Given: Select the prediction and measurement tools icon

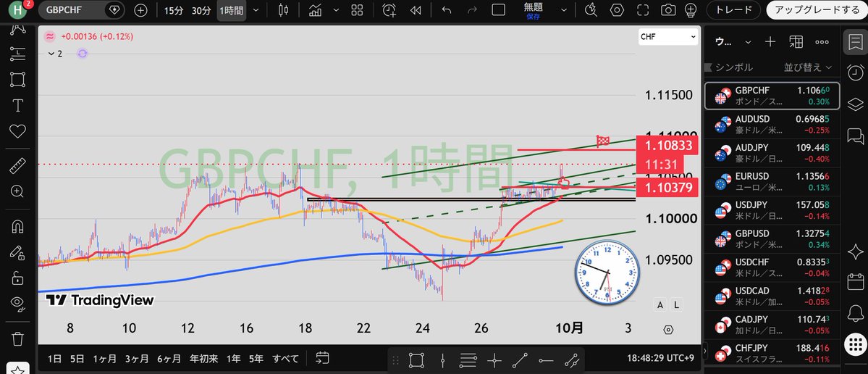Looking at the screenshot, I should (17, 54).
